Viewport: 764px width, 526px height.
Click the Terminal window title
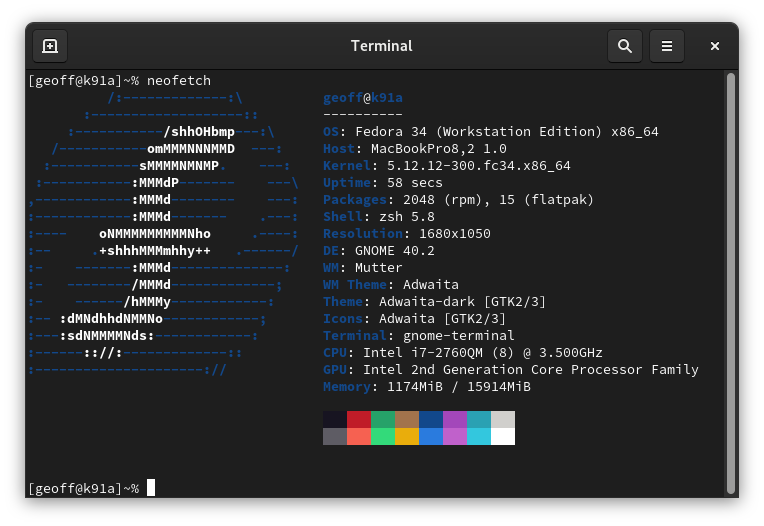pyautogui.click(x=382, y=46)
